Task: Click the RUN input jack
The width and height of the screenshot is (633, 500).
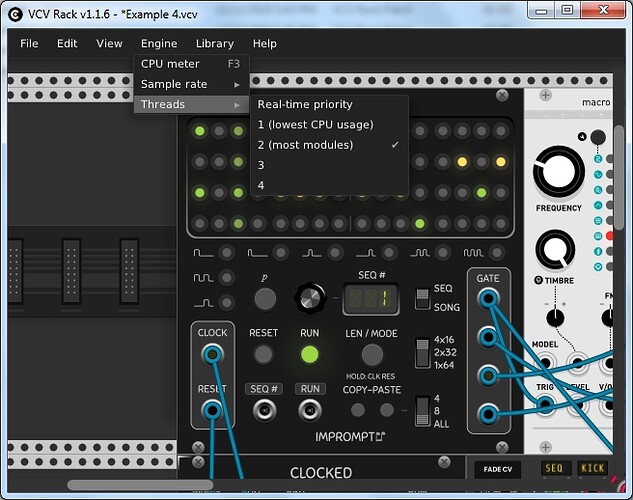Action: (x=310, y=410)
